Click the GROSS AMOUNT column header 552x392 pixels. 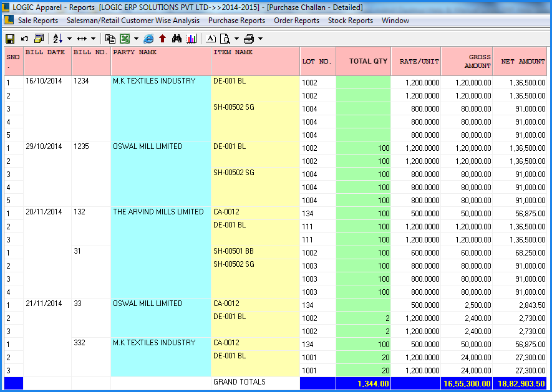tap(467, 61)
